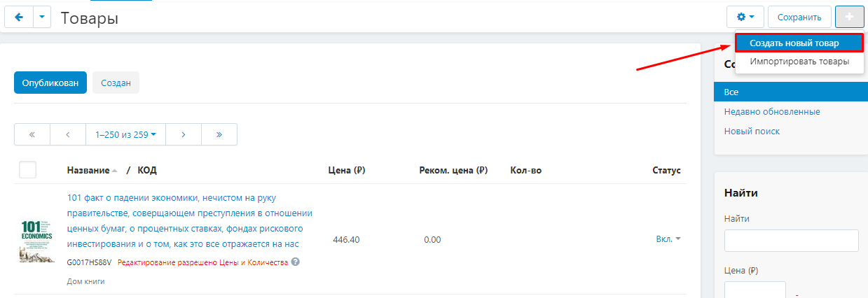Click the Найти search input field
This screenshot has width=868, height=298.
tap(791, 240)
